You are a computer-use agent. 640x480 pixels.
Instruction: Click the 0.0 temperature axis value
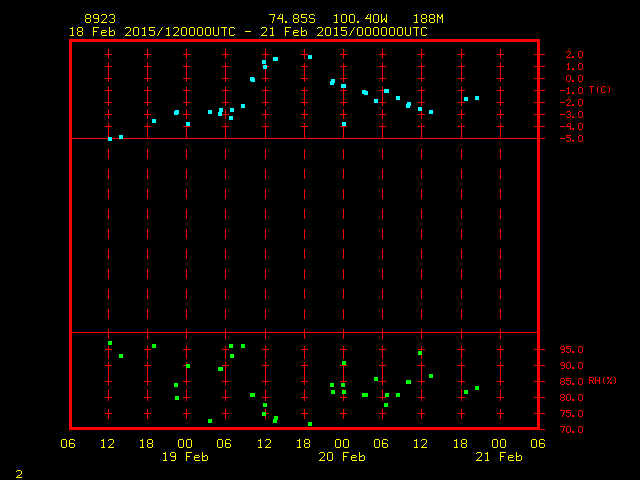click(574, 78)
